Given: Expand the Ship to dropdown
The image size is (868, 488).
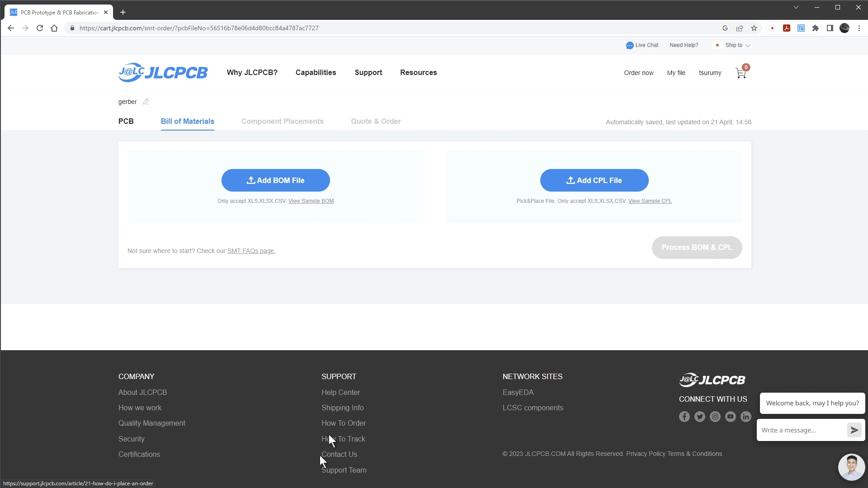Looking at the screenshot, I should 737,45.
